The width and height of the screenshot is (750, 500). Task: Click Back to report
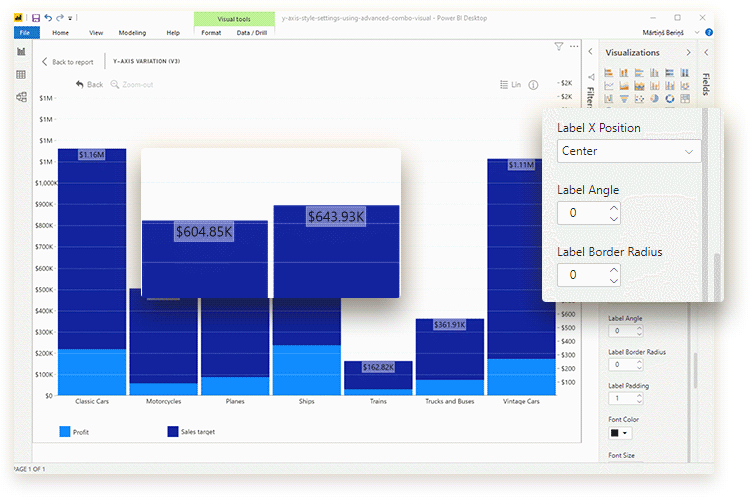tap(67, 62)
